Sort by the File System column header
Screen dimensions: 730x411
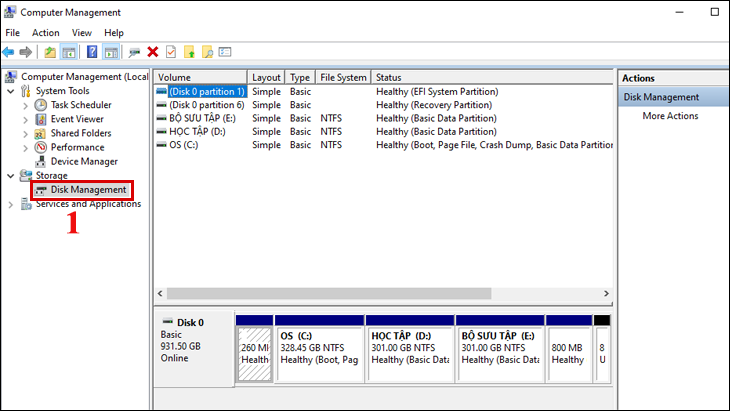tap(343, 77)
